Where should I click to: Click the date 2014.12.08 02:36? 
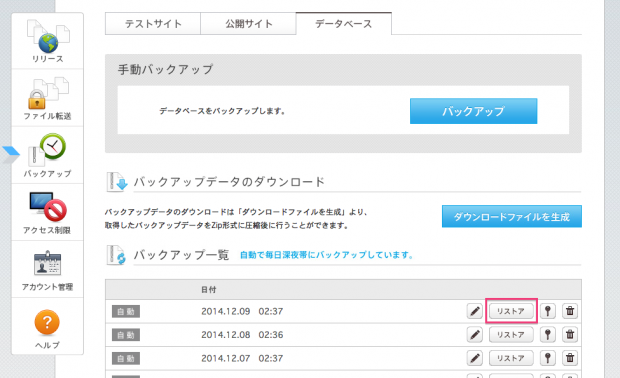(x=242, y=335)
